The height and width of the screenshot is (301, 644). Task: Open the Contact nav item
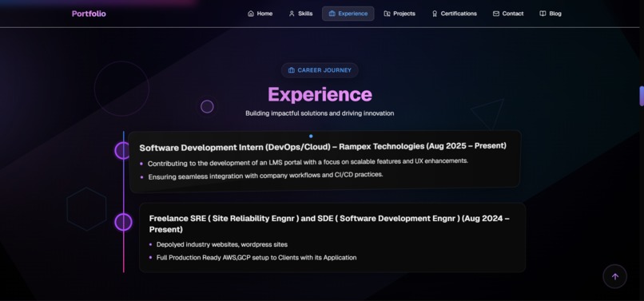508,14
